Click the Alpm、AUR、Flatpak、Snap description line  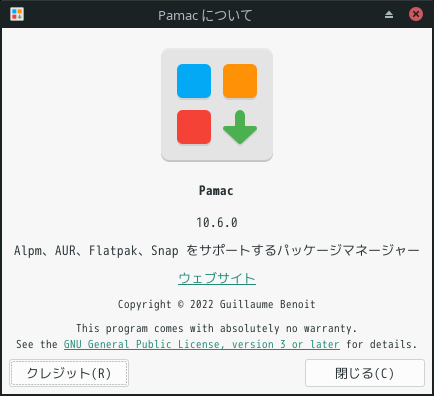click(217, 250)
